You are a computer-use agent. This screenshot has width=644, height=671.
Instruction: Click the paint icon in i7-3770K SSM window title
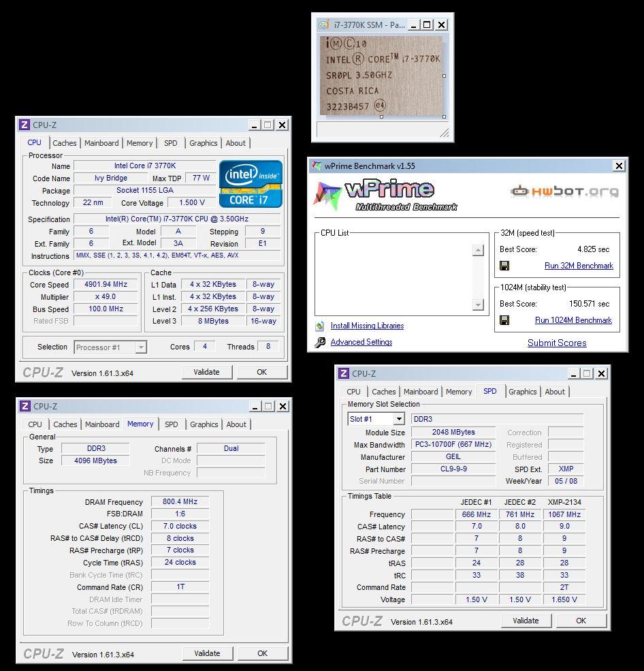point(324,25)
